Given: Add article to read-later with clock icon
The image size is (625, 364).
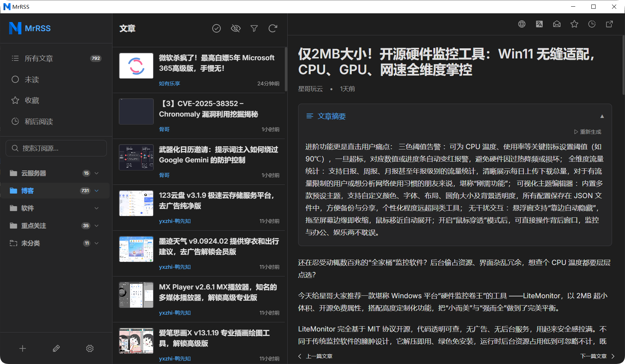Looking at the screenshot, I should click(x=592, y=24).
